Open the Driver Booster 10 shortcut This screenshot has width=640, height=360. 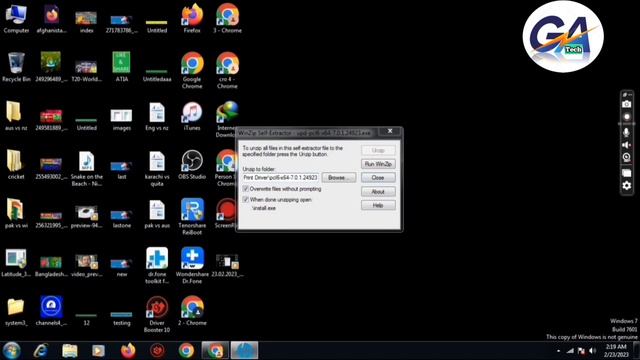[x=157, y=314]
